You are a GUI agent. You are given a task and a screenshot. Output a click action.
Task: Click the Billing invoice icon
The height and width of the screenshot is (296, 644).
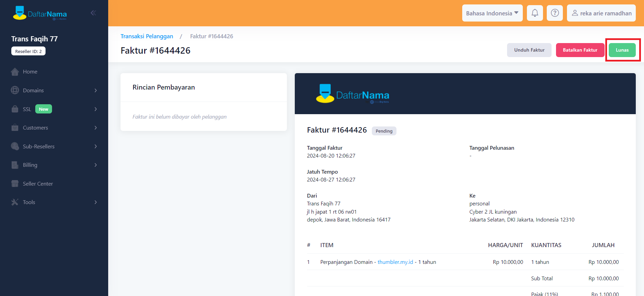tap(15, 165)
